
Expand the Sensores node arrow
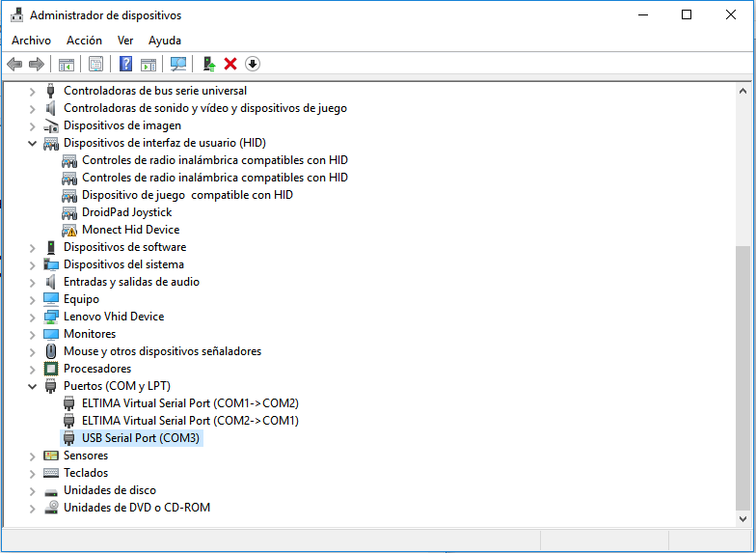pos(33,456)
